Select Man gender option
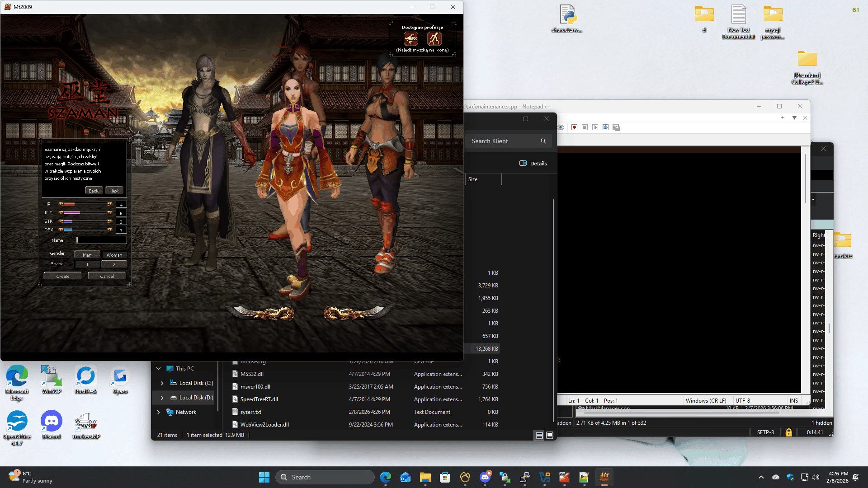Viewport: 868px width, 488px height. 87,255
